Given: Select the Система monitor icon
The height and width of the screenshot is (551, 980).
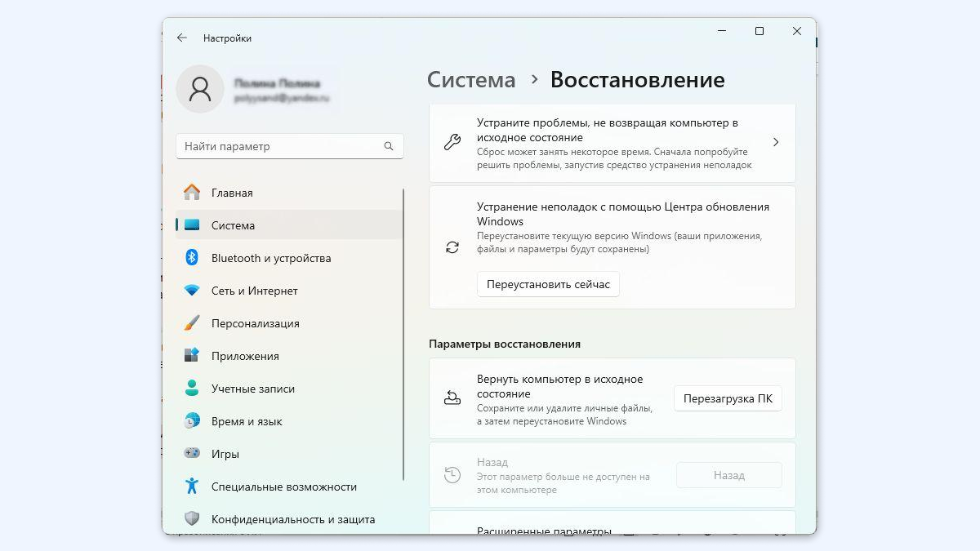Looking at the screenshot, I should coord(192,225).
